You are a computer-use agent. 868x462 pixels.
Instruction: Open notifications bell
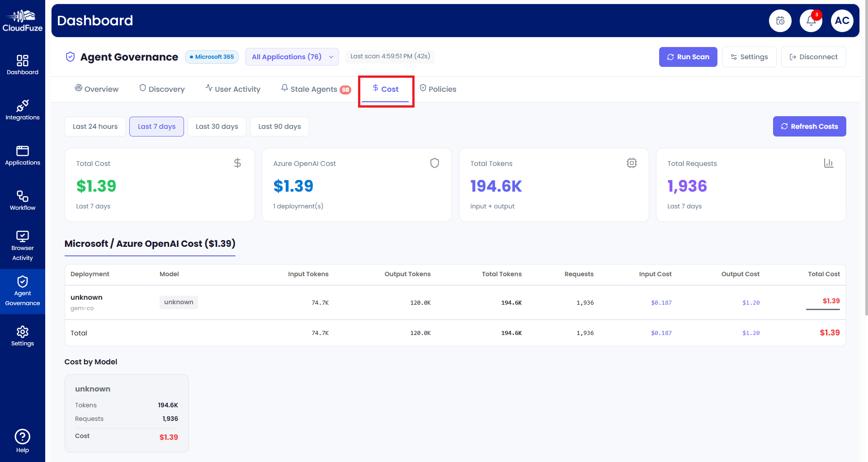point(811,21)
